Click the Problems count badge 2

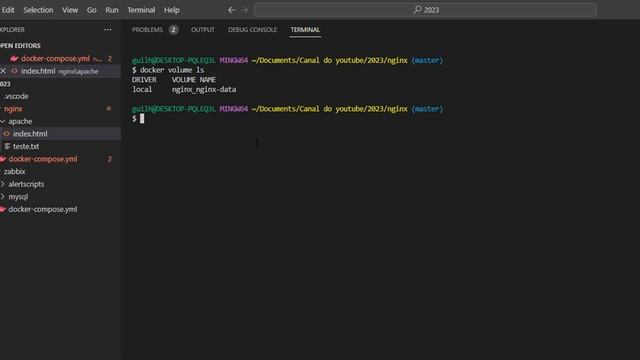tap(173, 30)
